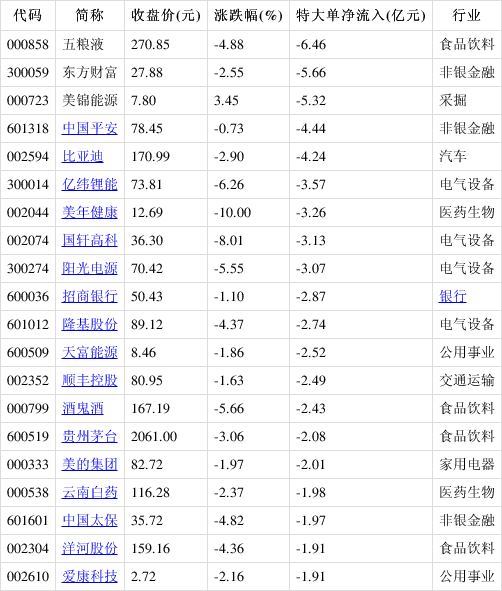The image size is (502, 591).
Task: Select closing price 2.72
Action: (143, 576)
